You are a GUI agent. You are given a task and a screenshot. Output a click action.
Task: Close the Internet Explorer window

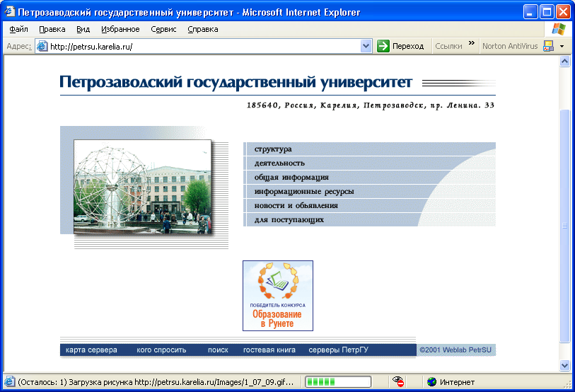point(563,12)
